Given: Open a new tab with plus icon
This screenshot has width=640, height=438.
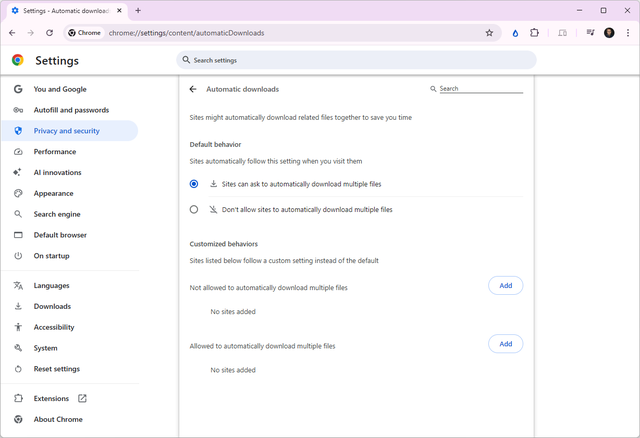Looking at the screenshot, I should click(138, 10).
